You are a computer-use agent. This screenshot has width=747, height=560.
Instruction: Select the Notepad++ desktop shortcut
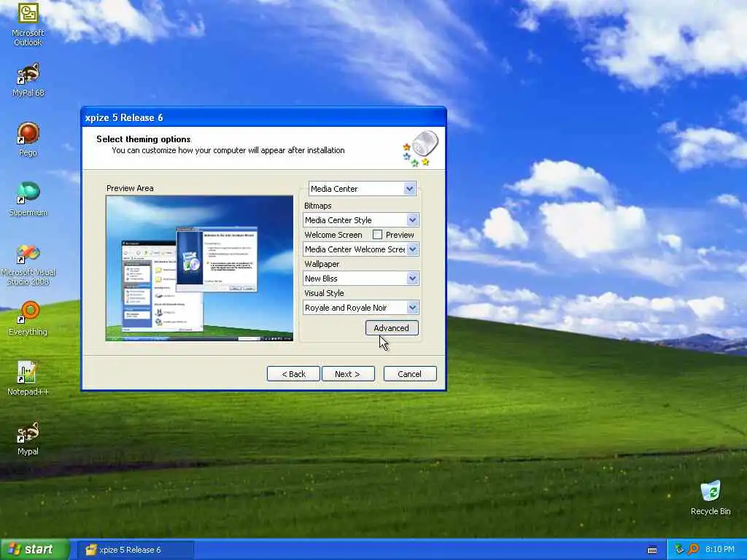(28, 378)
